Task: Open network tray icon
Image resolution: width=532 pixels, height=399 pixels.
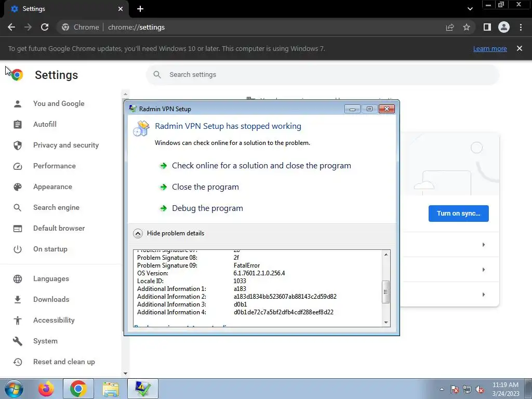Action: [x=467, y=389]
